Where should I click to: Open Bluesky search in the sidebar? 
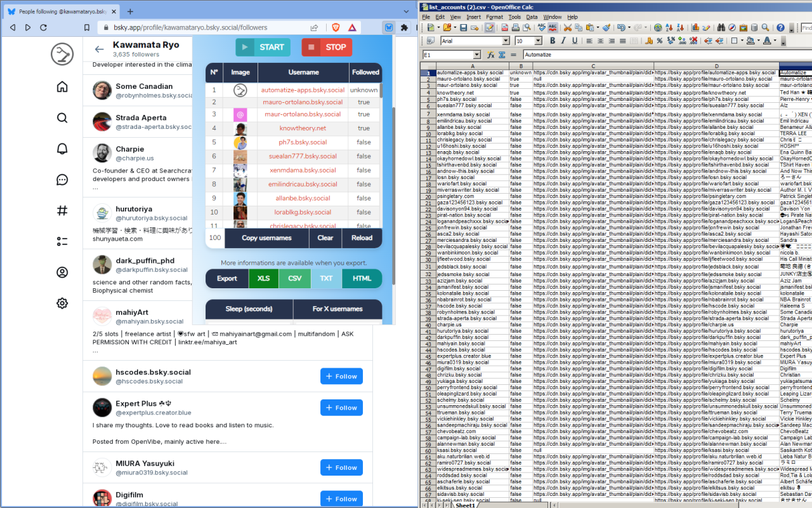point(62,117)
